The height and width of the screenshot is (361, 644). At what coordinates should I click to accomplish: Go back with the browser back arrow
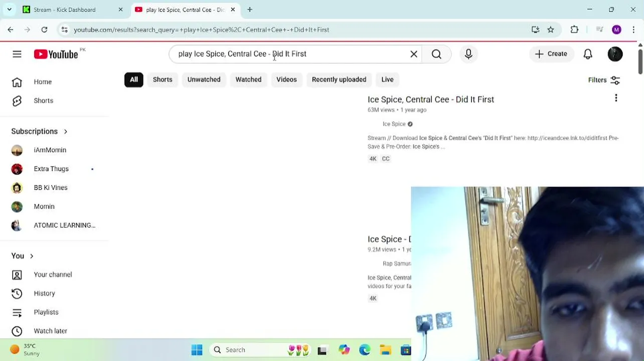11,30
